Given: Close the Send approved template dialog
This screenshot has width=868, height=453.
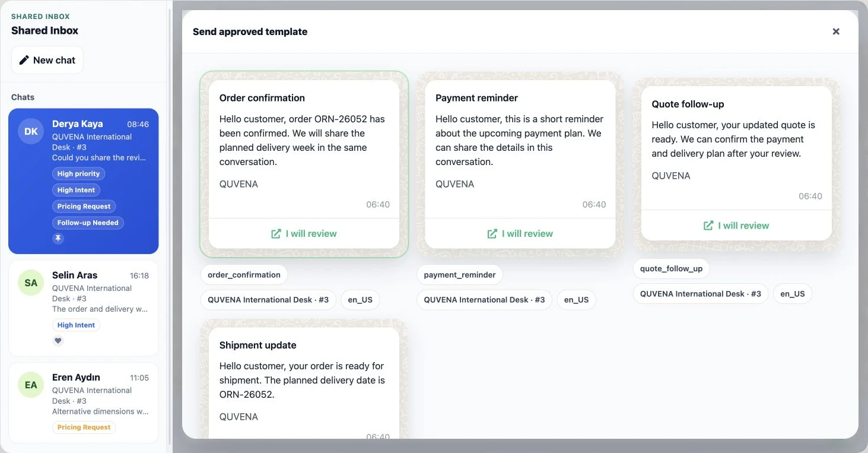Looking at the screenshot, I should click(x=836, y=31).
